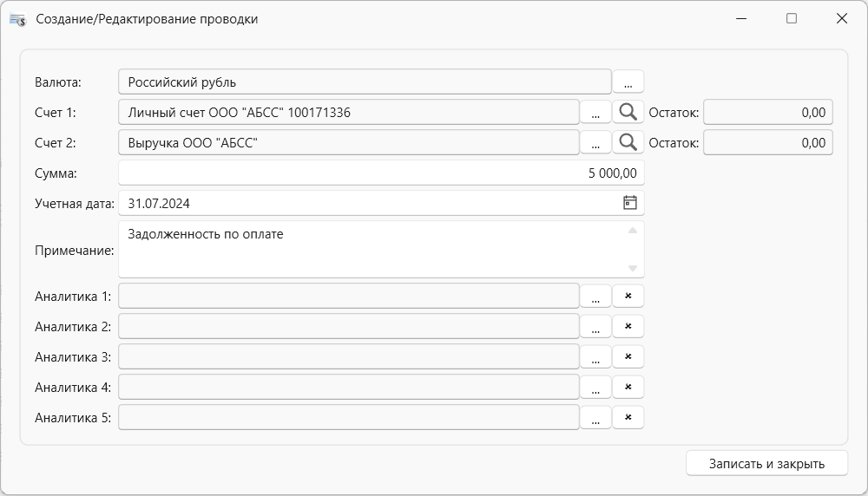
Task: Search for Счет 2 with the magnifier icon
Action: pyautogui.click(x=628, y=143)
